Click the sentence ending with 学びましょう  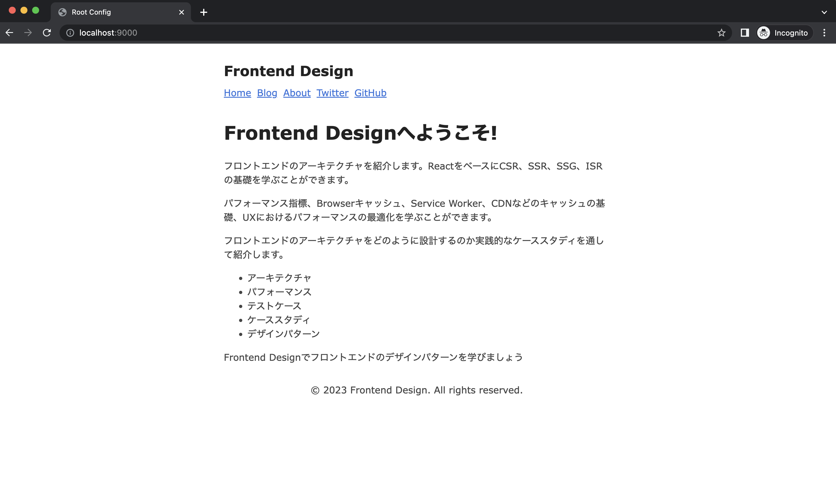coord(373,357)
